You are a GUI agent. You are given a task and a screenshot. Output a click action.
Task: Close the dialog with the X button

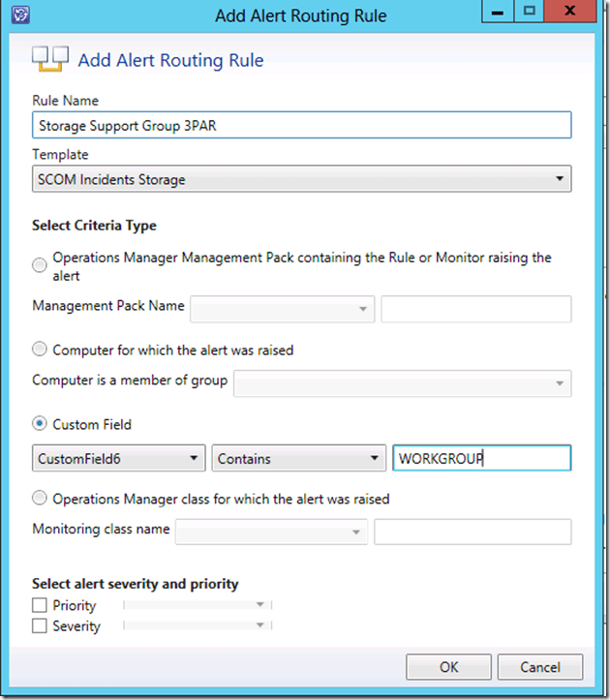(x=574, y=13)
